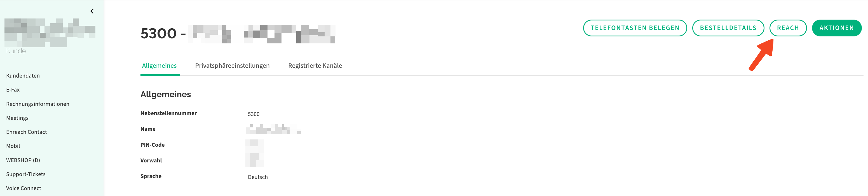Open the Registrierte Kanäle tab
868x196 pixels.
(315, 66)
